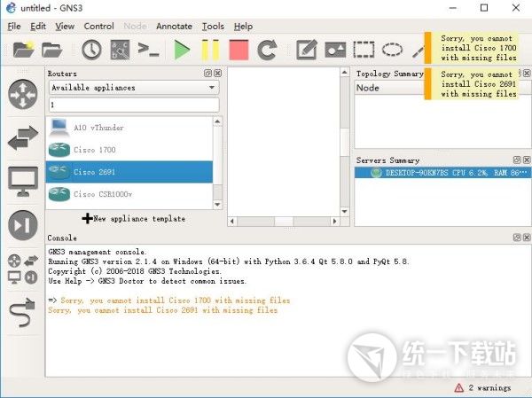Click the open project folder icon
532x398 pixels.
click(52, 50)
